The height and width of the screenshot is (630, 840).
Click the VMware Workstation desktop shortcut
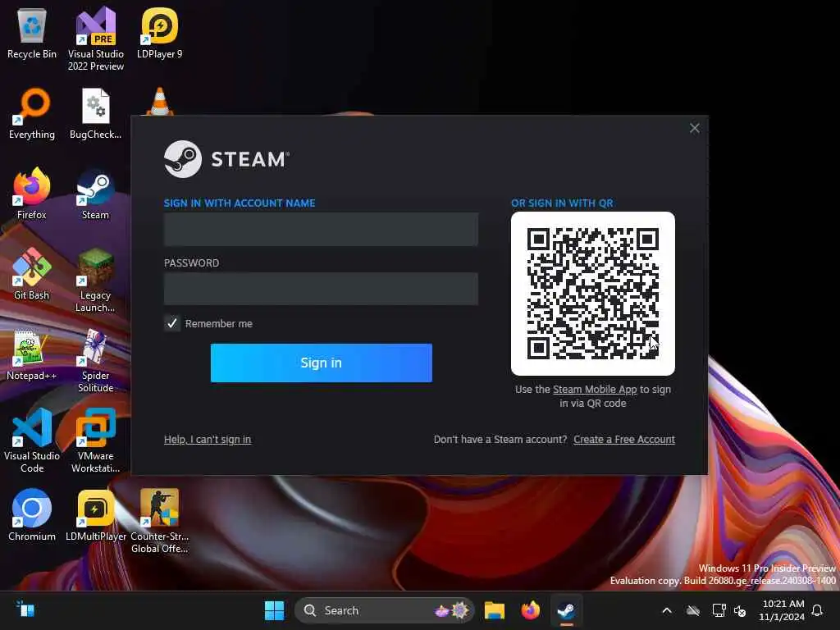[x=95, y=441]
